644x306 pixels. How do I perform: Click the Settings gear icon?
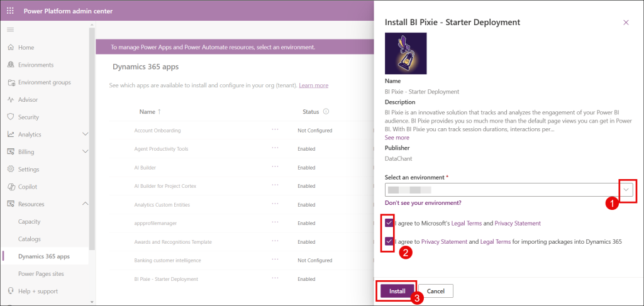coord(11,169)
